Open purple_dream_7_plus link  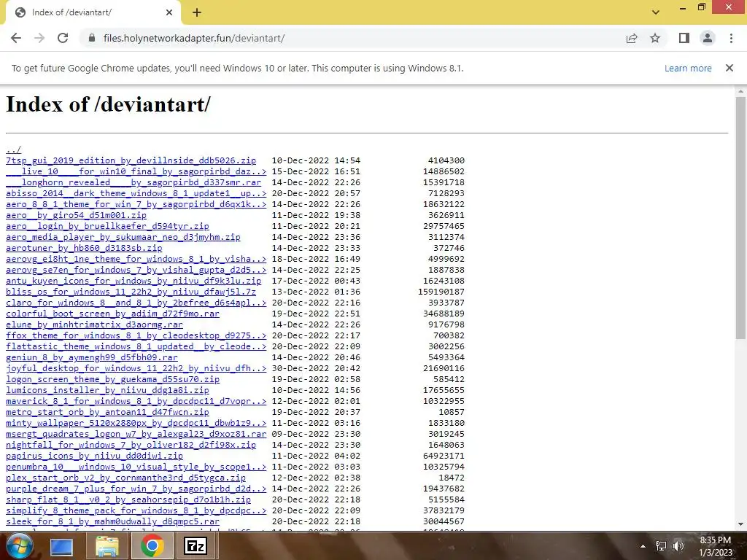(x=136, y=489)
